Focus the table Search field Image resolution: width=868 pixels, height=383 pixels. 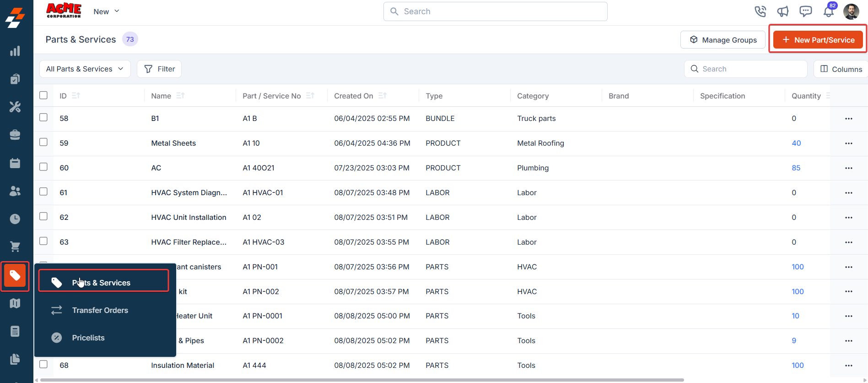[x=746, y=69]
